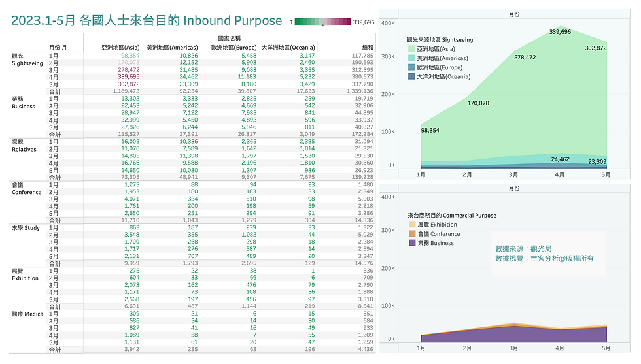Select the conference total cell 14,336
The height and width of the screenshot is (364, 641).
pos(364,220)
